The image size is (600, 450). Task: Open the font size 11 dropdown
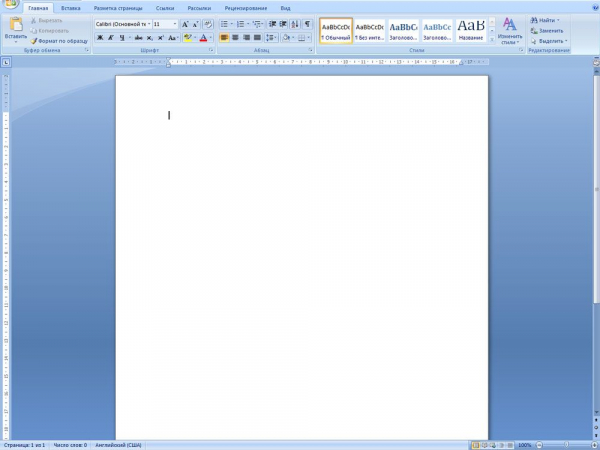coord(175,24)
